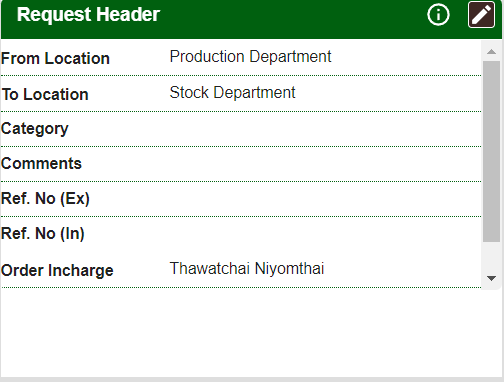Click the To Location label

[45, 94]
